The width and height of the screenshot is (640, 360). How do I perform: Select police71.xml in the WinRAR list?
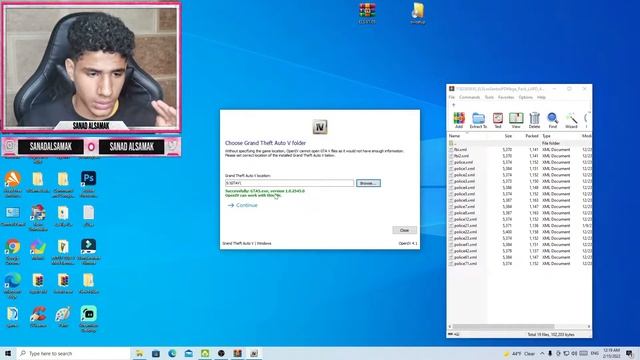(465, 263)
